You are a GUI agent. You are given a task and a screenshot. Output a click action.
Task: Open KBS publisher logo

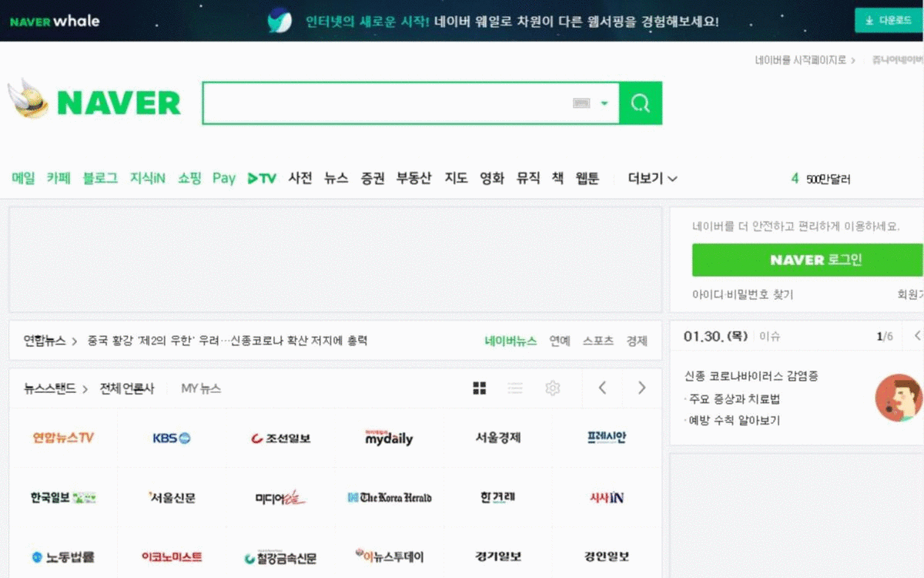(172, 438)
